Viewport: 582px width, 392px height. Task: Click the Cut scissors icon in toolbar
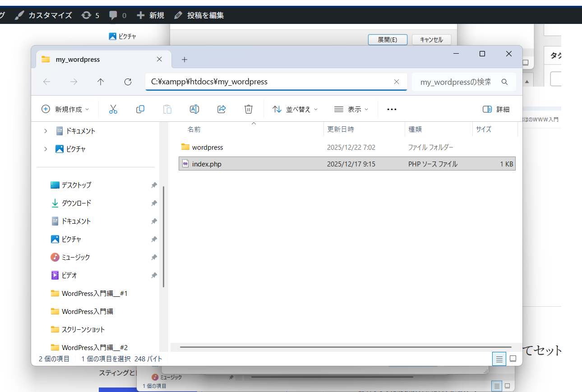(x=113, y=109)
